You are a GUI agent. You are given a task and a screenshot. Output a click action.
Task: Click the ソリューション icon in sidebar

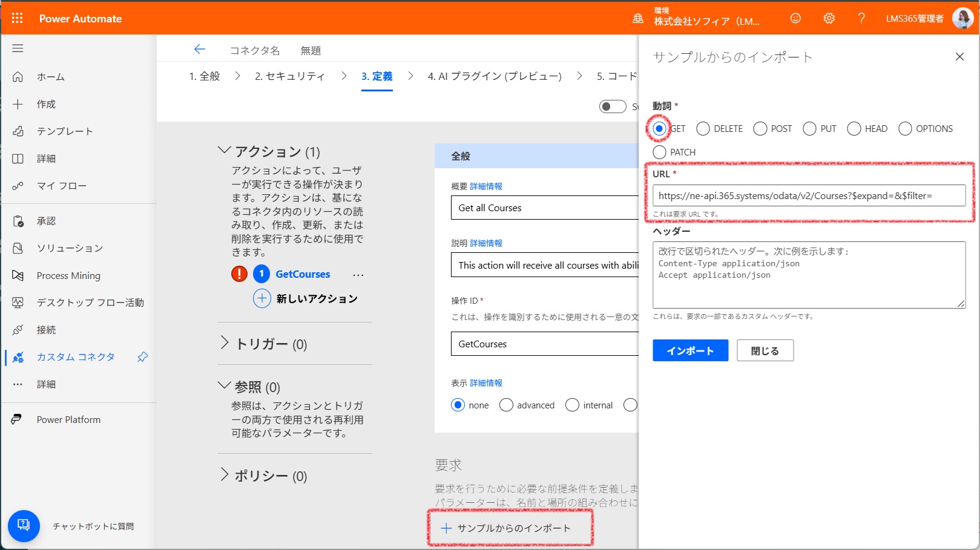point(18,248)
